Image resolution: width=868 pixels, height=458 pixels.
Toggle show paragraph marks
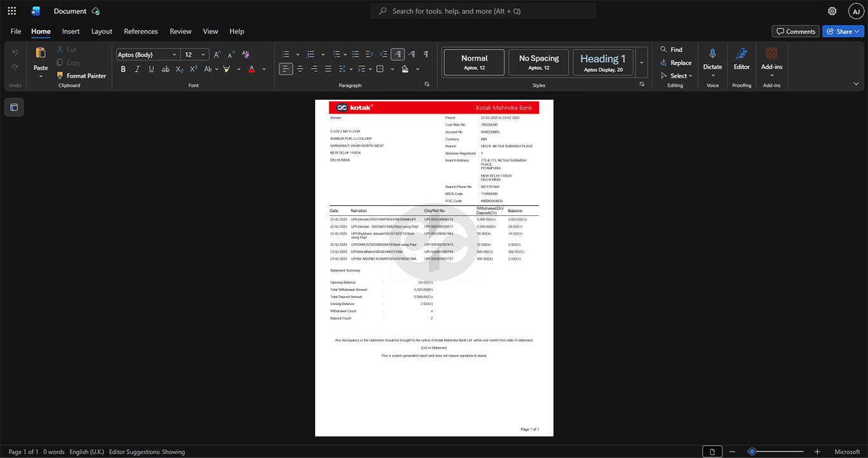(x=426, y=55)
